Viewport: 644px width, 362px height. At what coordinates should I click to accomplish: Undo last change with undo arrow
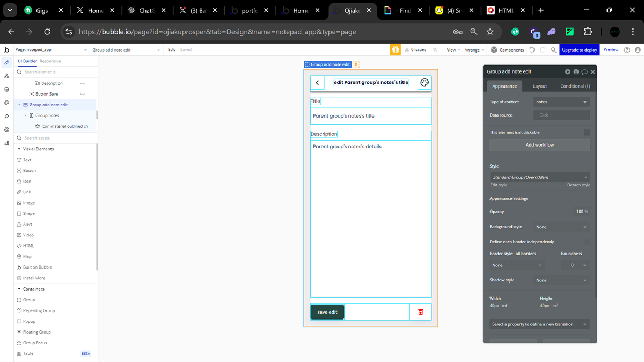(x=531, y=49)
